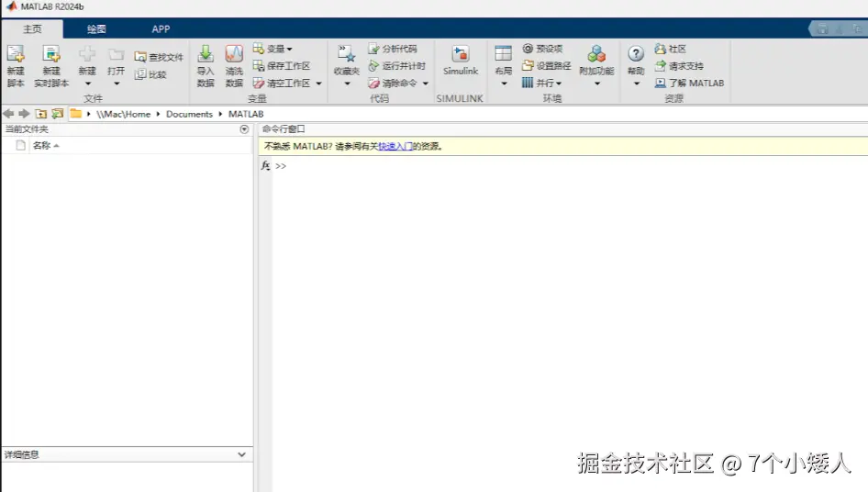The height and width of the screenshot is (492, 868).
Task: Launch Simulink from the toolbar
Action: click(x=461, y=61)
